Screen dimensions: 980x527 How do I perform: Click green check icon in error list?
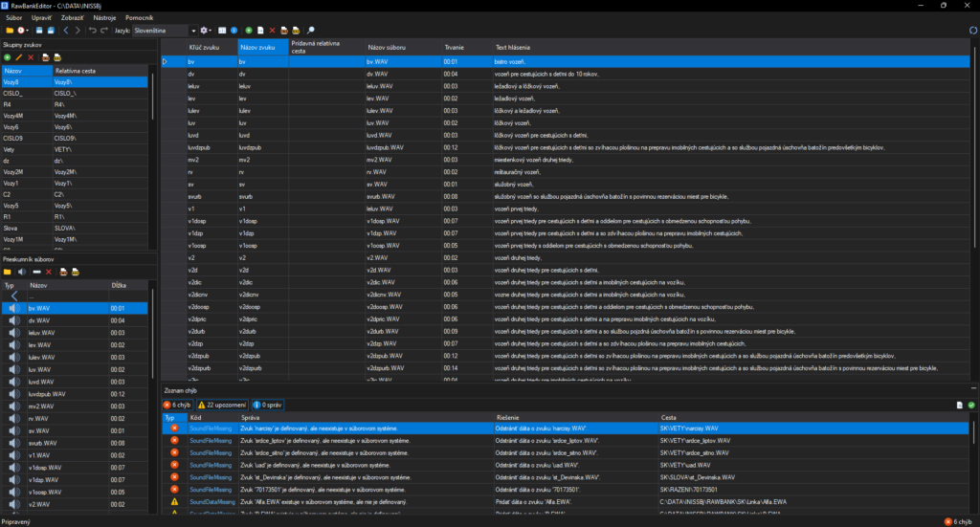coord(971,406)
